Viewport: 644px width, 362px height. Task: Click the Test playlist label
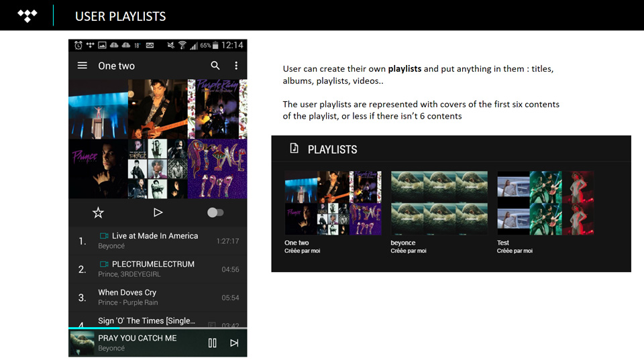[x=502, y=243]
